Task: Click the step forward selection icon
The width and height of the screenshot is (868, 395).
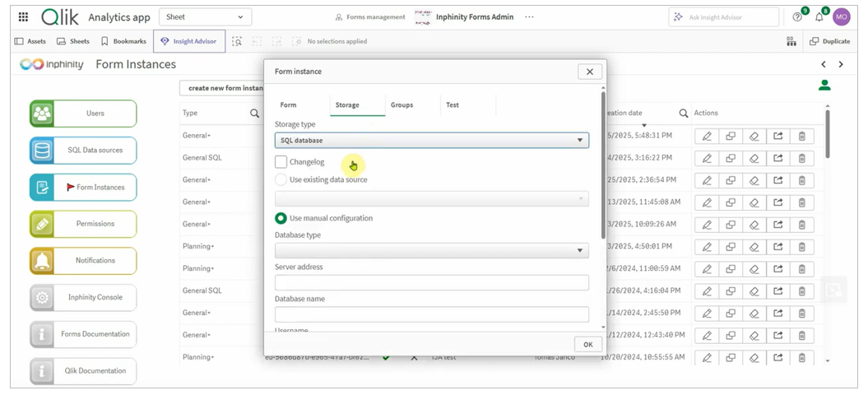Action: pyautogui.click(x=276, y=41)
